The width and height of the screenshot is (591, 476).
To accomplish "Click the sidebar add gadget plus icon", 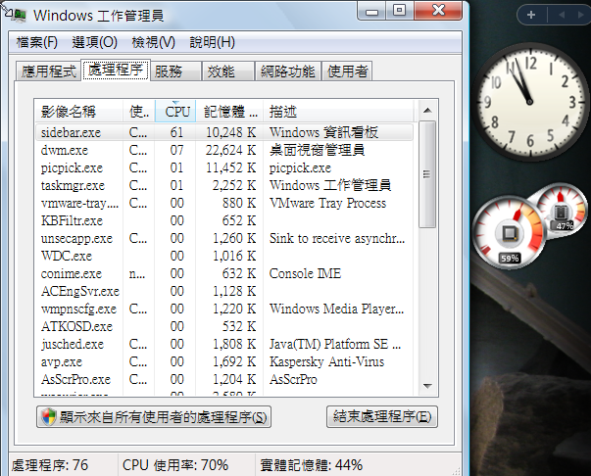I will tap(531, 15).
